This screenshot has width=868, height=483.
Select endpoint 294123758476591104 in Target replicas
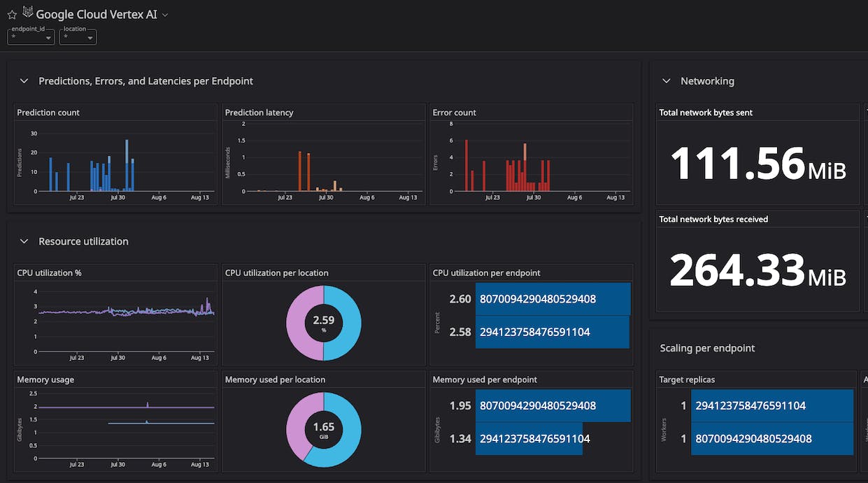771,405
